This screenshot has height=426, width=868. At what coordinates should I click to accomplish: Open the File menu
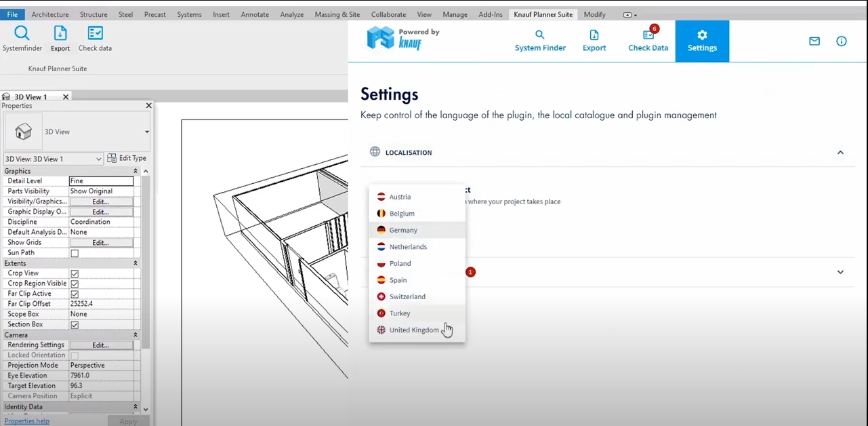coord(12,14)
